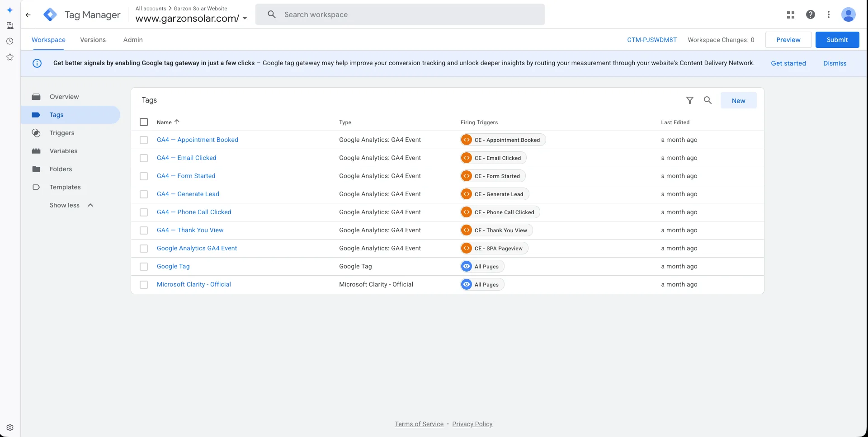Click the user account avatar

coord(848,15)
